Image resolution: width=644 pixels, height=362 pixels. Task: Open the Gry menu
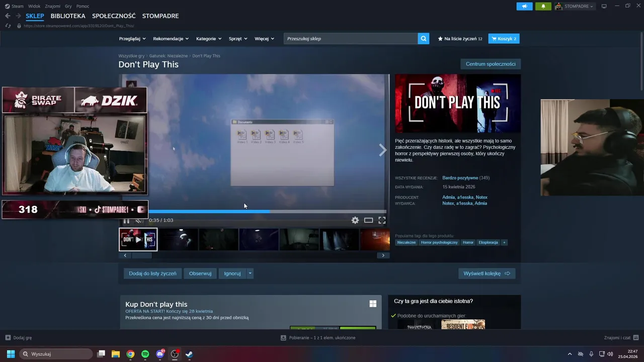click(68, 6)
